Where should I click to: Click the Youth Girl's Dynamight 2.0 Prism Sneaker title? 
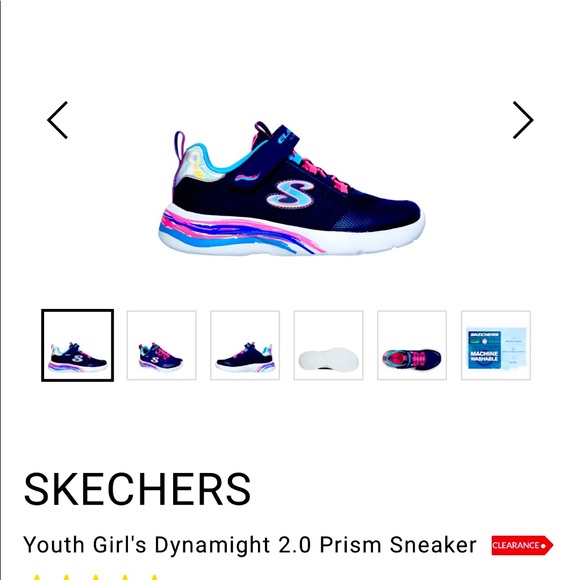[x=250, y=546]
